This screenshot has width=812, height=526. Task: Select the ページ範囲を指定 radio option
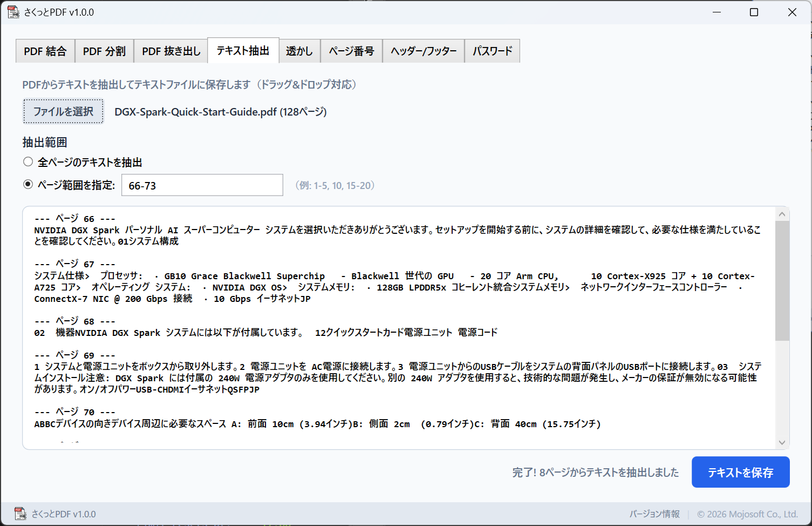[28, 184]
